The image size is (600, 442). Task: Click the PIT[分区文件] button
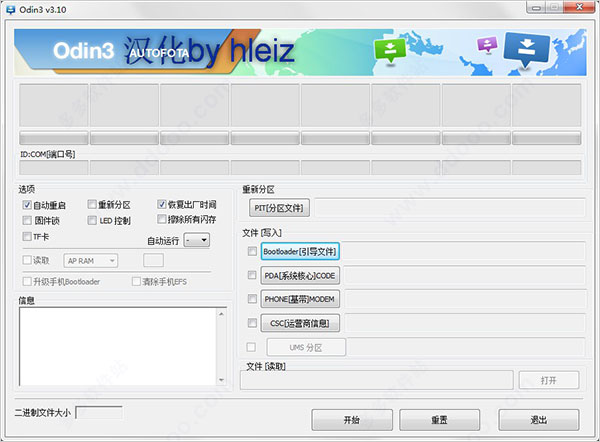(x=279, y=208)
